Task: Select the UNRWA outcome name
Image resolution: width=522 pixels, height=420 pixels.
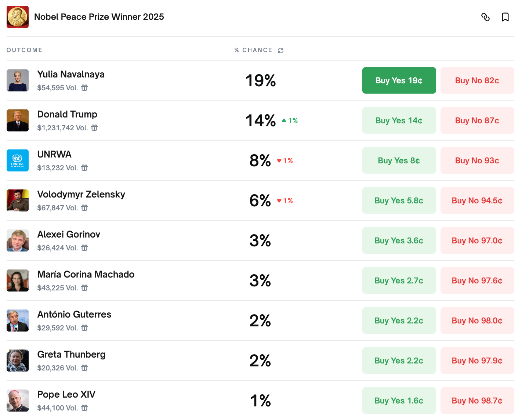Action: [x=54, y=155]
